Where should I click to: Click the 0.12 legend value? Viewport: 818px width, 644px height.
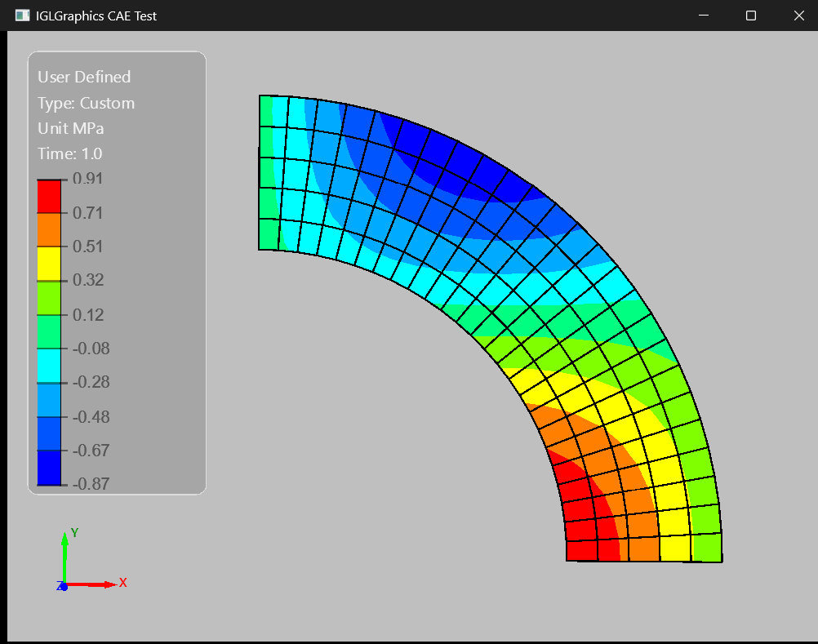88,315
